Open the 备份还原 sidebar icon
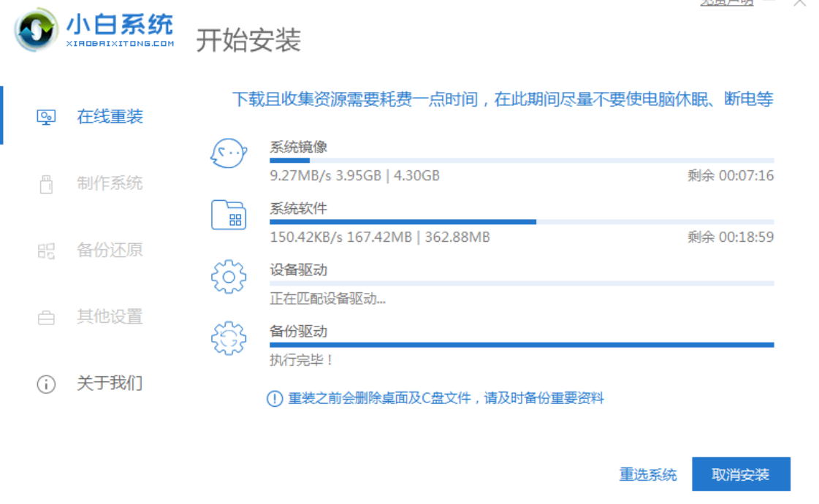 [45, 250]
